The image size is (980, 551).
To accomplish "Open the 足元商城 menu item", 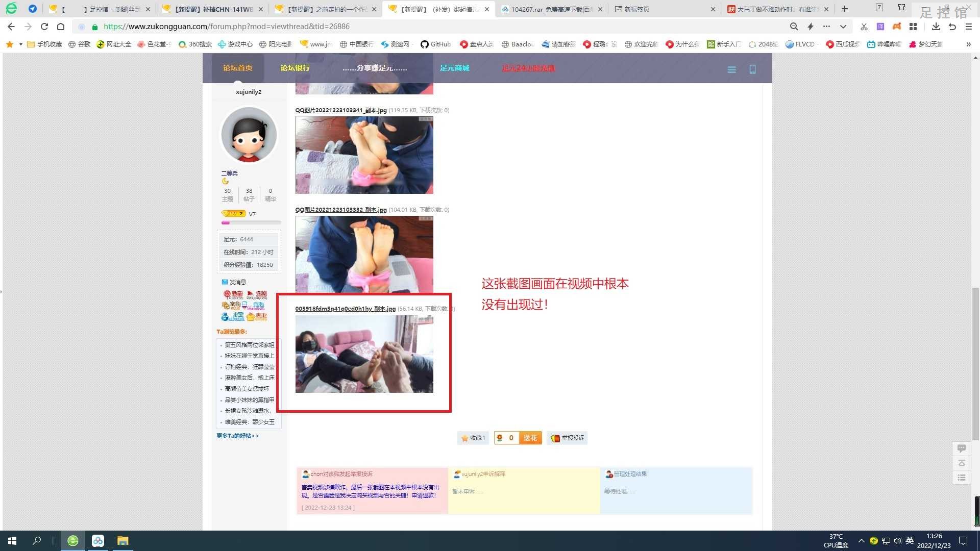I will 454,68.
